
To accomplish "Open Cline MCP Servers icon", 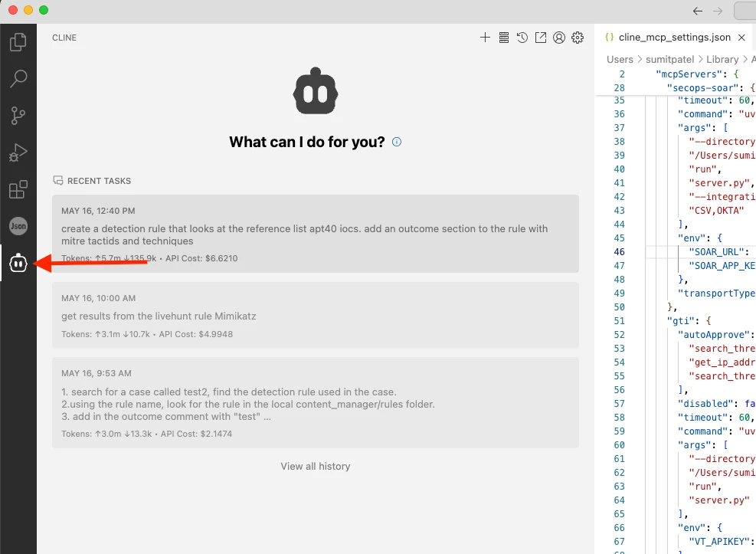I will [504, 38].
